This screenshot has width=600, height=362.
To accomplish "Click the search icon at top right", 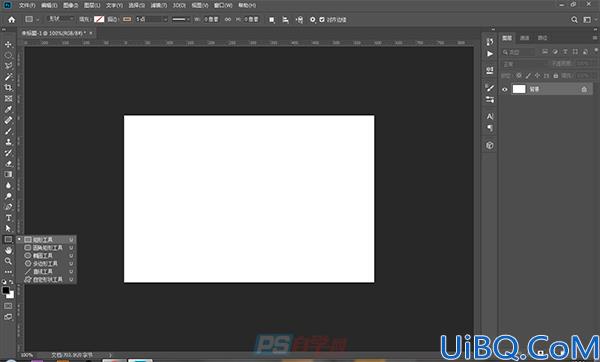I will coord(574,20).
